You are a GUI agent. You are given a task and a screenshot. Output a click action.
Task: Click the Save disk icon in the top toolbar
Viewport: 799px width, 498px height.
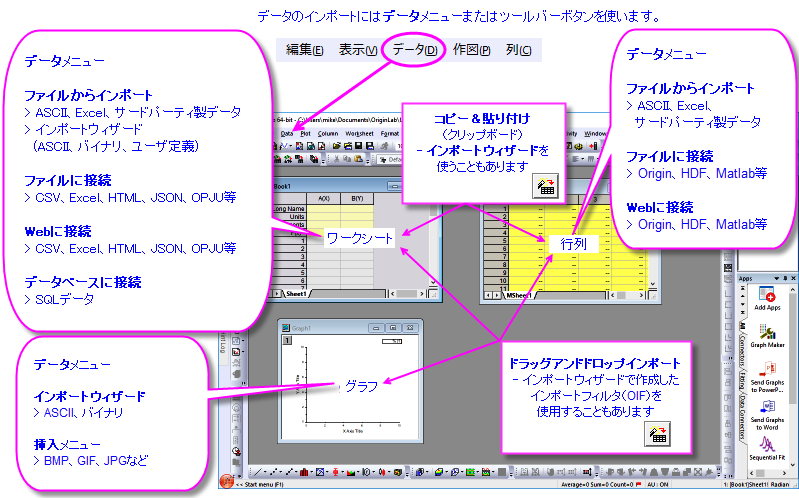coord(359,146)
